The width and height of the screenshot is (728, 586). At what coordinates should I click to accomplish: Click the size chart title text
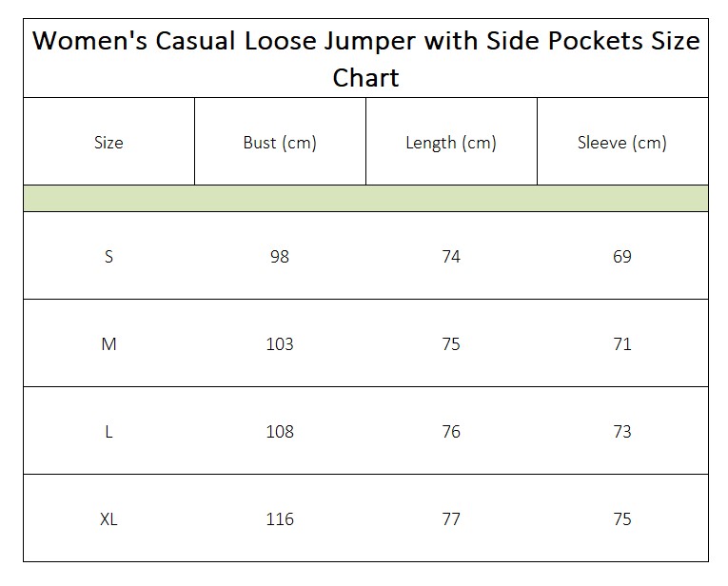click(x=365, y=58)
